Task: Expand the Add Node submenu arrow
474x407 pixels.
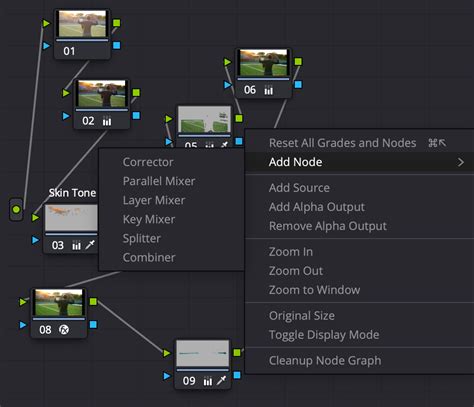Action: 461,162
